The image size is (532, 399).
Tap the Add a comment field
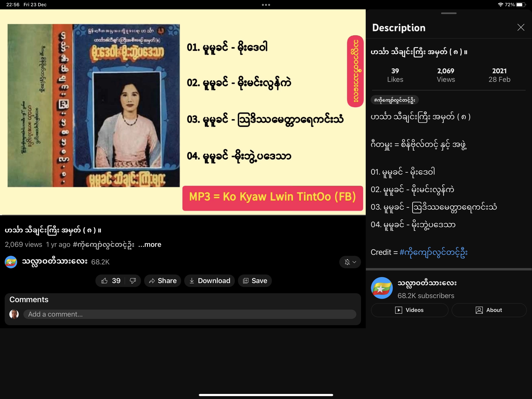point(189,314)
